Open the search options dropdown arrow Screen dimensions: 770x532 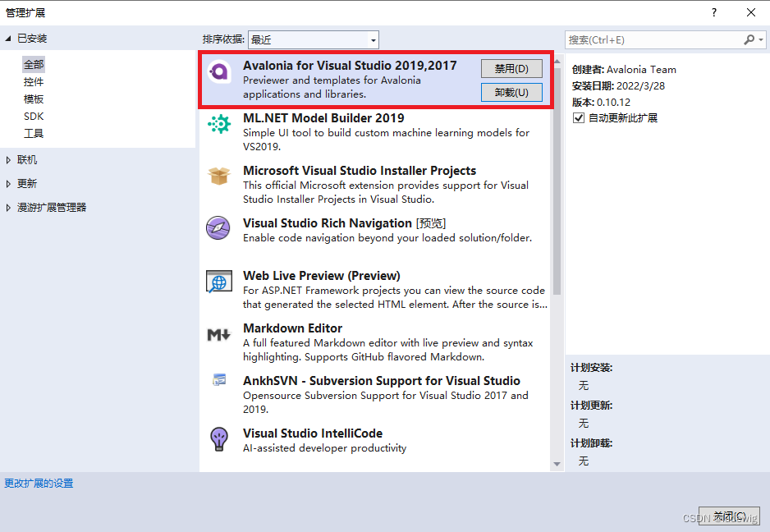click(x=761, y=39)
